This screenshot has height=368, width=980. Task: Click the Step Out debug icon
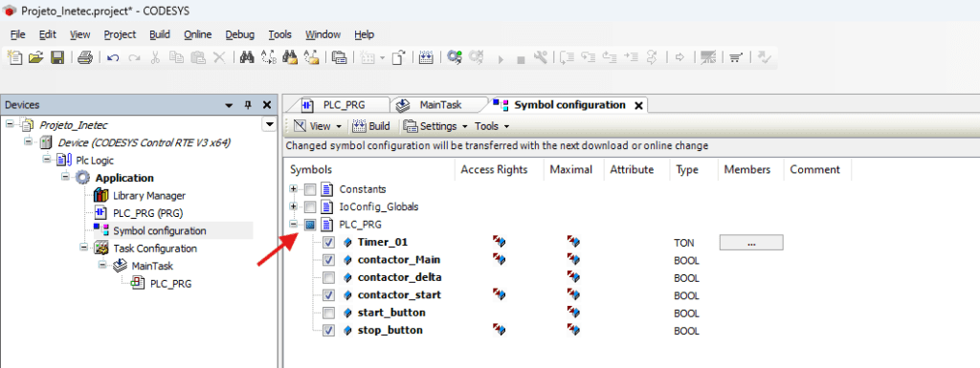(x=610, y=58)
